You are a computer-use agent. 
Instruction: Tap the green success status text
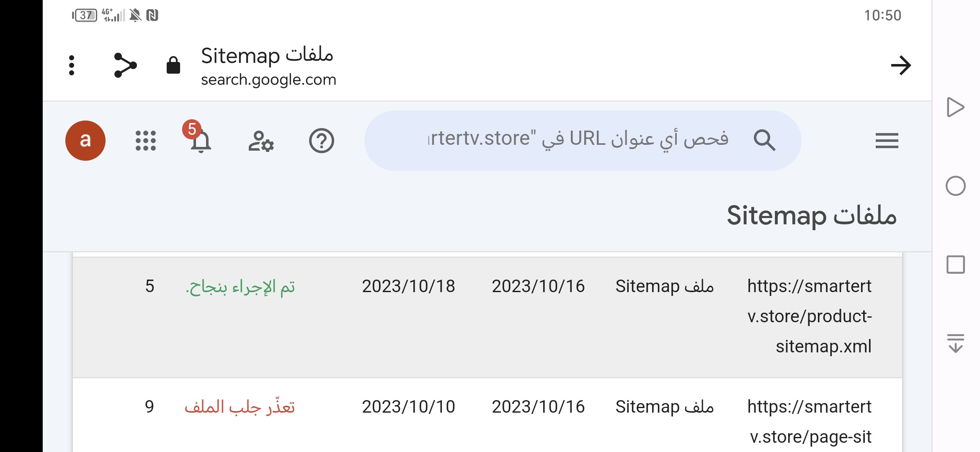240,287
